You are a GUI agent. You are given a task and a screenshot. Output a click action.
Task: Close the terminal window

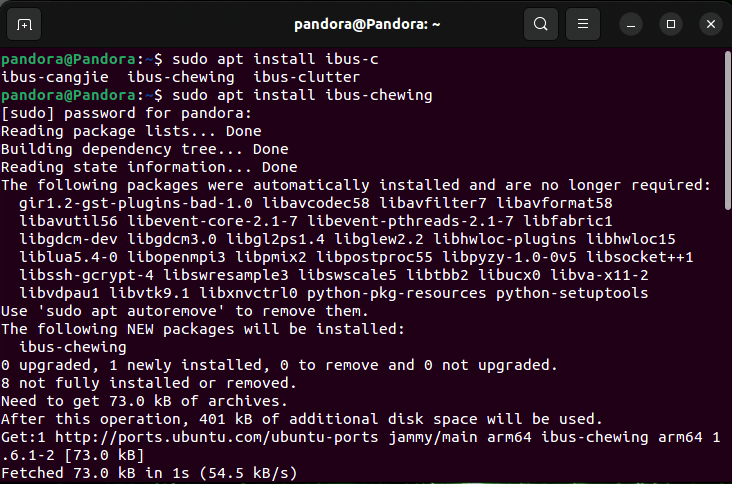(x=709, y=24)
